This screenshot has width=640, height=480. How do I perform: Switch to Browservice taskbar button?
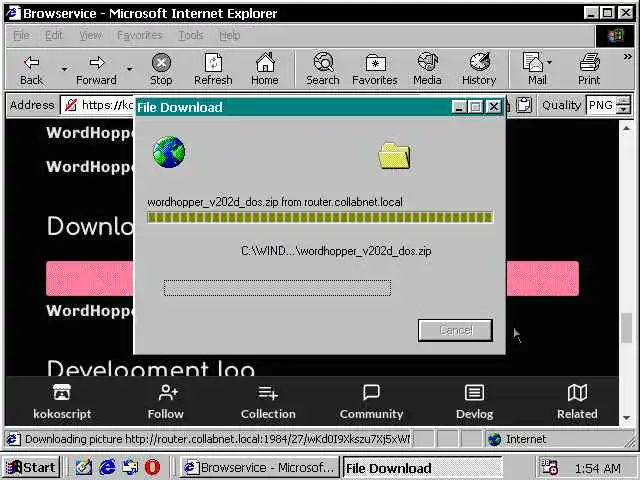260,467
